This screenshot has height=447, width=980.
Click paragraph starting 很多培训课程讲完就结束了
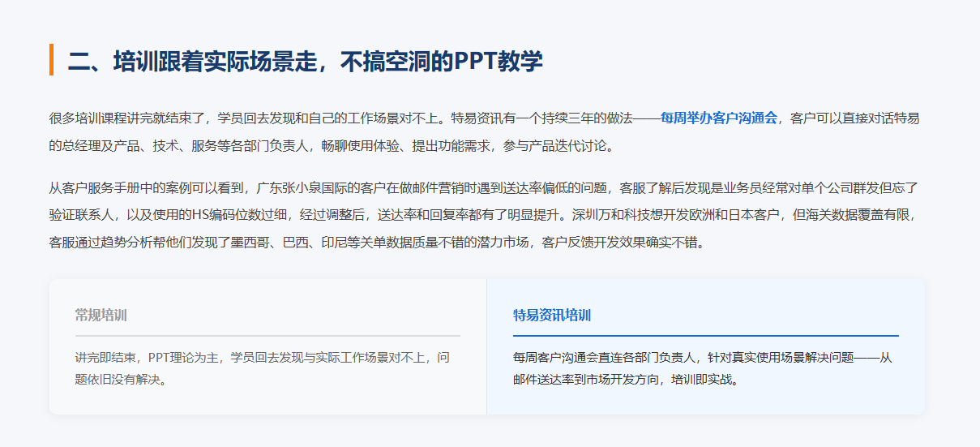485,131
